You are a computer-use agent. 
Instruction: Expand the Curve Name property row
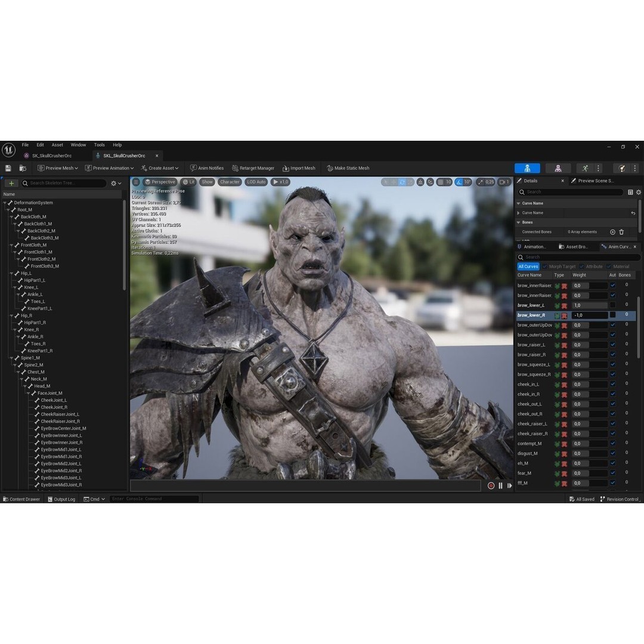click(519, 213)
